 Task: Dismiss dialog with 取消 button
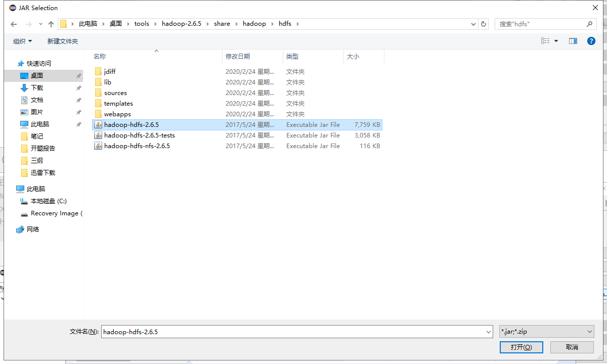[572, 347]
